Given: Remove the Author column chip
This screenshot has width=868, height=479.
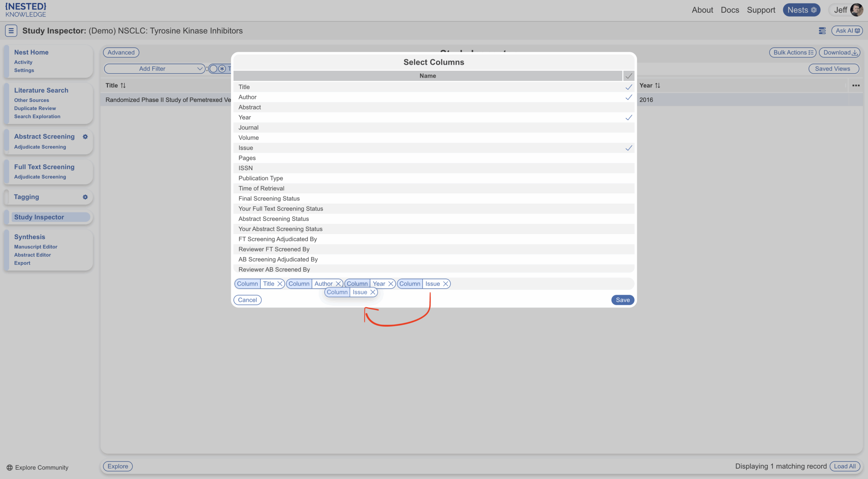Looking at the screenshot, I should [338, 284].
